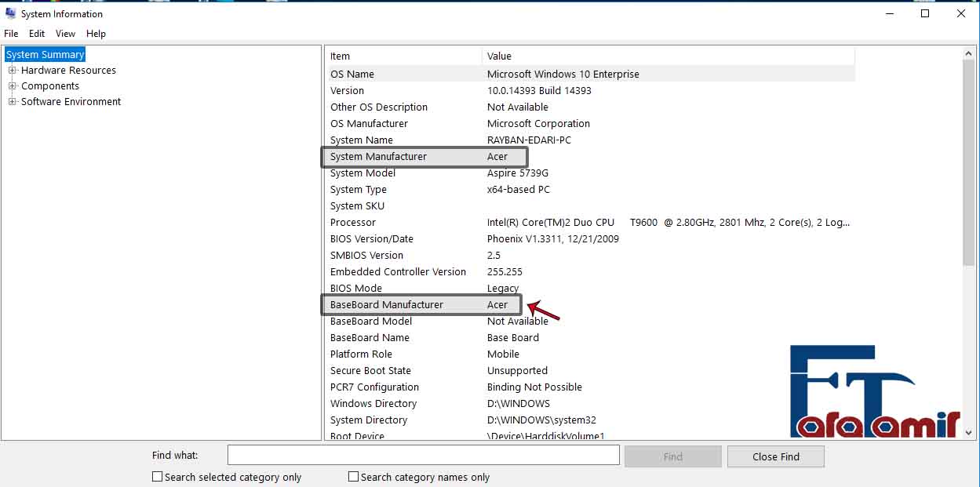Viewport: 980px width, 487px height.
Task: Click the System Information title bar icon
Action: pyautogui.click(x=10, y=13)
